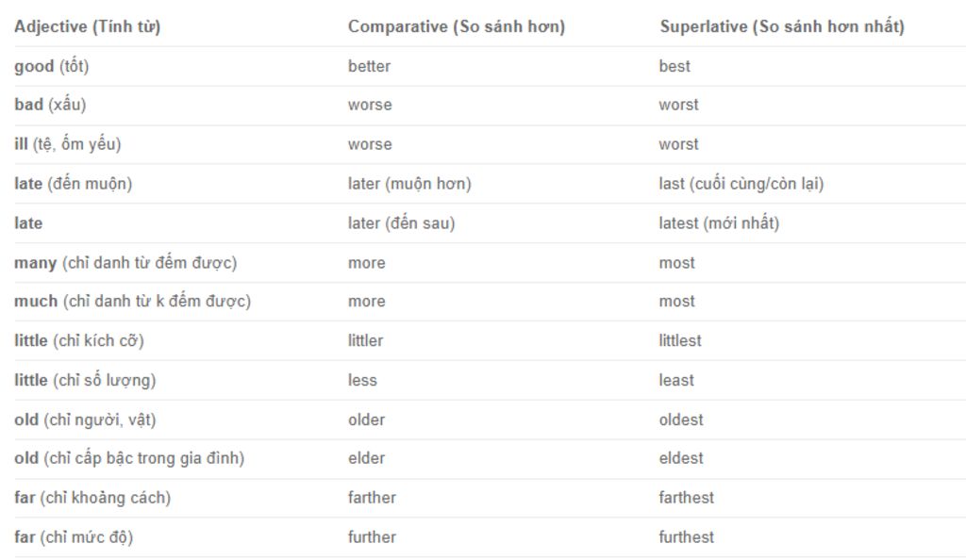This screenshot has height=560, width=966.
Task: Click the 'least' superlative cell
Action: (x=676, y=380)
